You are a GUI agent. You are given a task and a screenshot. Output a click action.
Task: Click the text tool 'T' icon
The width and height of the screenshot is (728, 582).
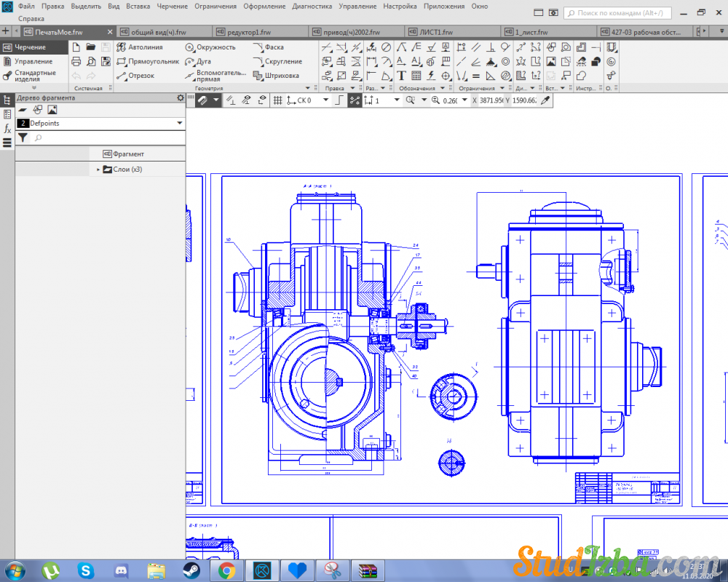[401, 76]
